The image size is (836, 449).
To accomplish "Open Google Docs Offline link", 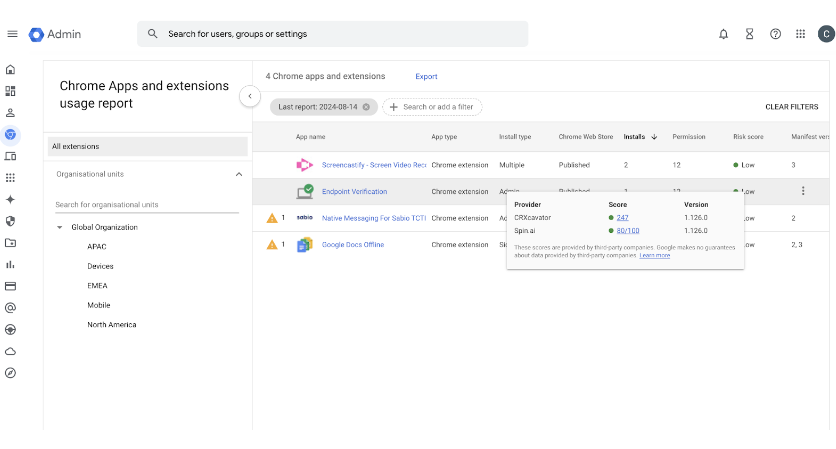I will tap(352, 245).
